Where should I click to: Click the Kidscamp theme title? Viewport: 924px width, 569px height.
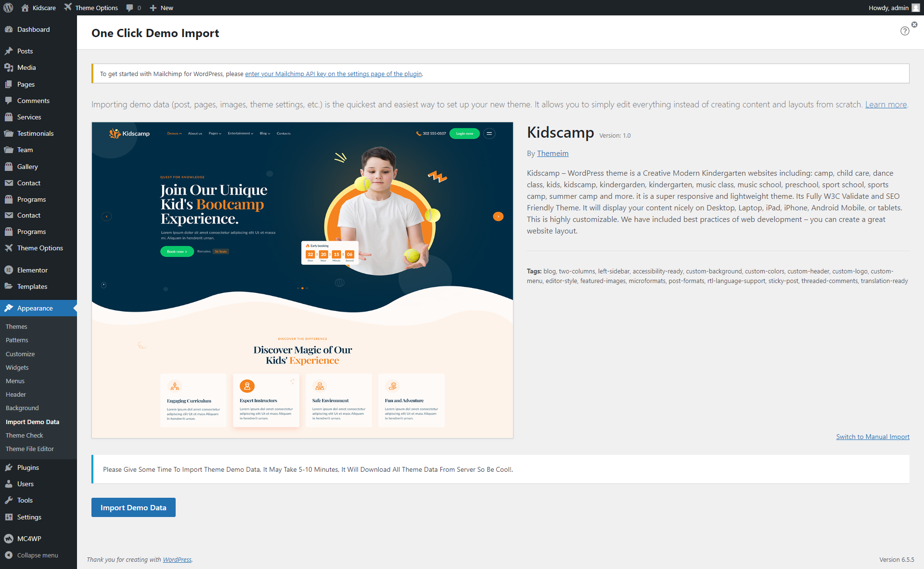[x=561, y=132]
